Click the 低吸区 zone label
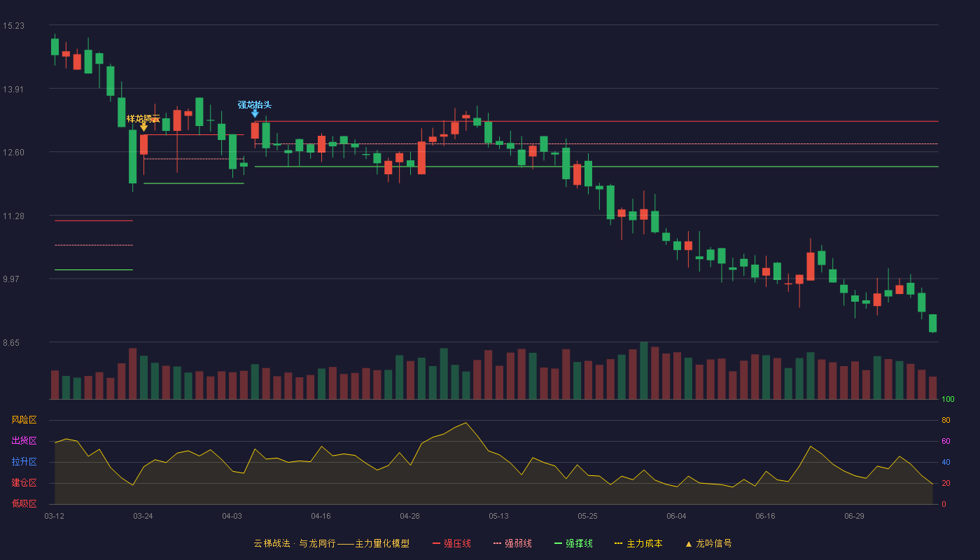Viewport: 980px width, 560px height. [x=24, y=504]
